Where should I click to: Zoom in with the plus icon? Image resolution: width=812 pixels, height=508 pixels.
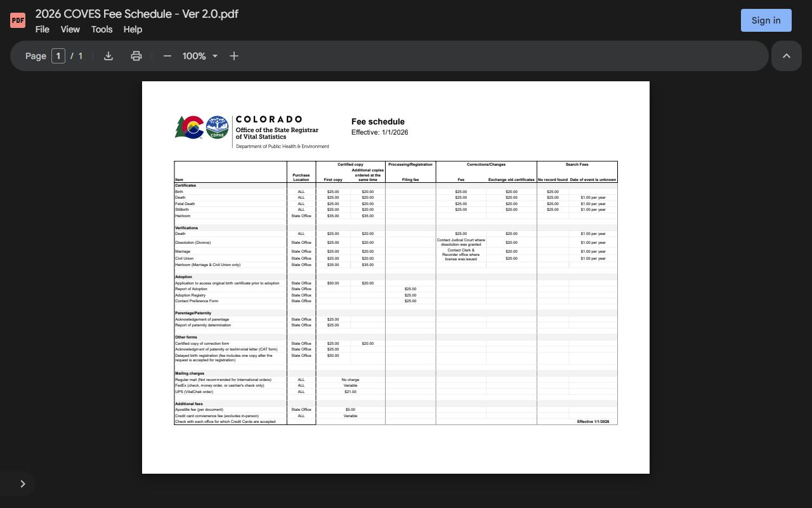point(234,56)
